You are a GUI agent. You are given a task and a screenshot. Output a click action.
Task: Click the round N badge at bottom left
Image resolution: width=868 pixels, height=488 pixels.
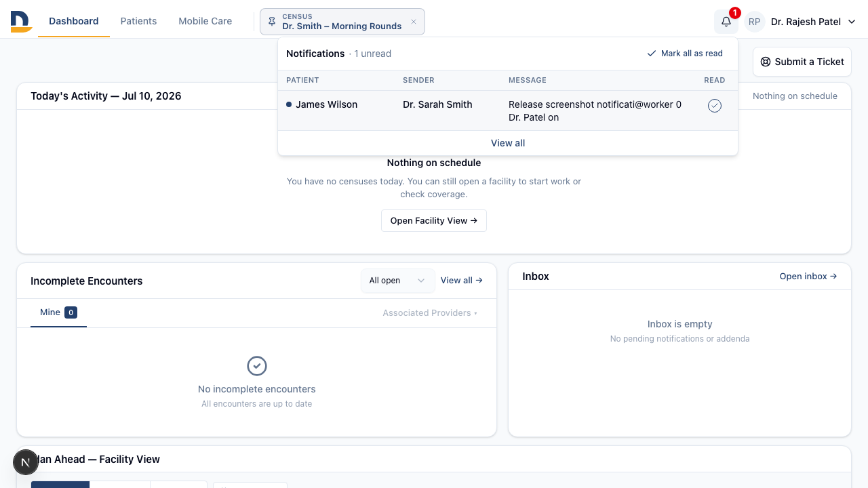26,462
